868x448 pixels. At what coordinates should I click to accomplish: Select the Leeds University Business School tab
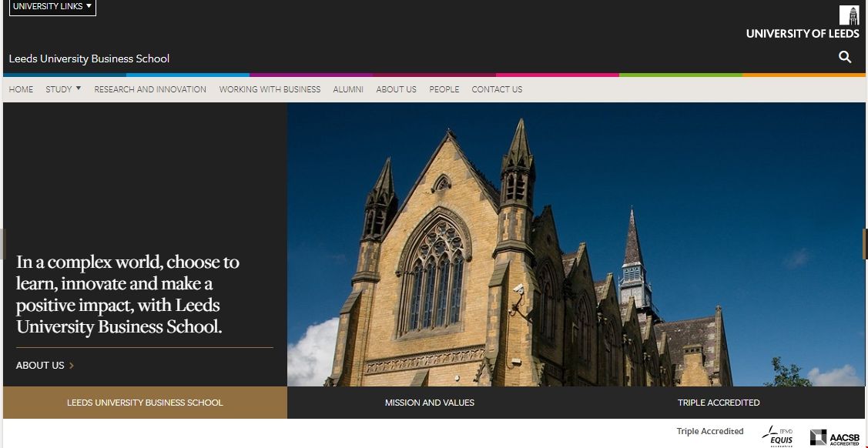coord(145,403)
